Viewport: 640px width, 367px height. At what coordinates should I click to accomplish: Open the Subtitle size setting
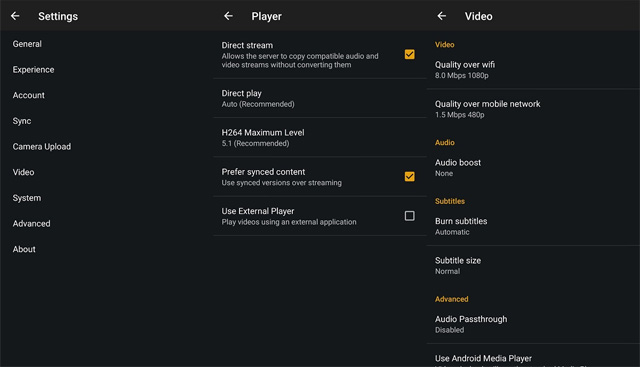pos(533,265)
